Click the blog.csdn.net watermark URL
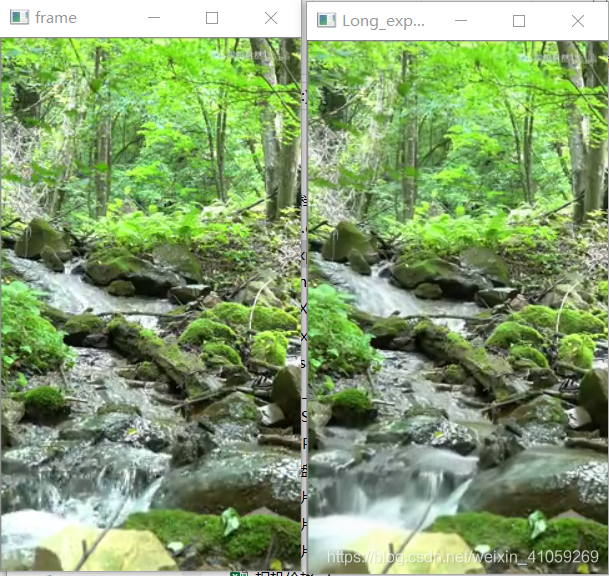The height and width of the screenshot is (576, 609). [463, 557]
